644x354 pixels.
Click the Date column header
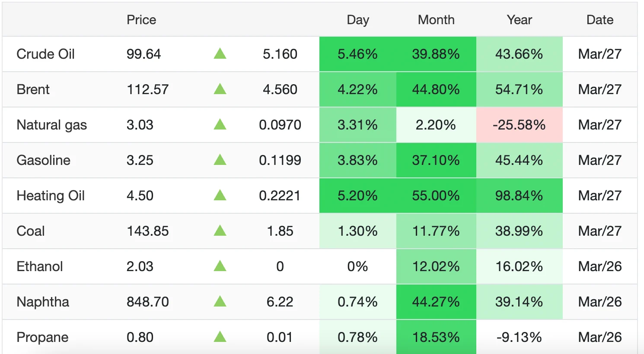point(599,20)
